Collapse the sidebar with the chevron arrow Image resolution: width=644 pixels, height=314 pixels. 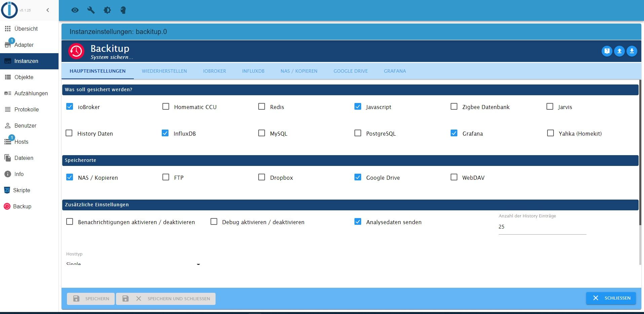48,10
